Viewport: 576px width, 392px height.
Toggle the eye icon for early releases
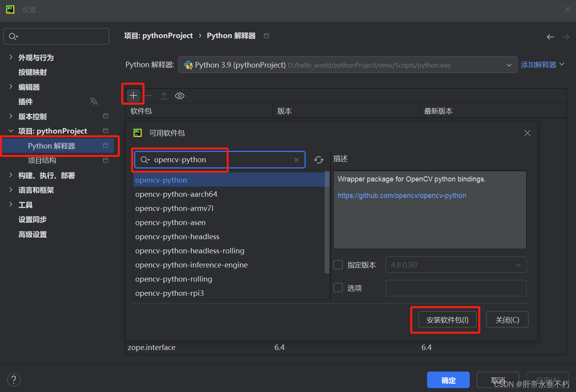point(180,96)
